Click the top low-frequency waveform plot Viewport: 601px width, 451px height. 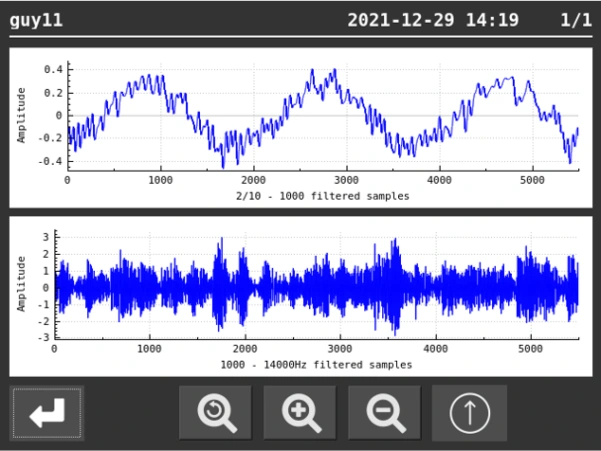(x=322, y=115)
